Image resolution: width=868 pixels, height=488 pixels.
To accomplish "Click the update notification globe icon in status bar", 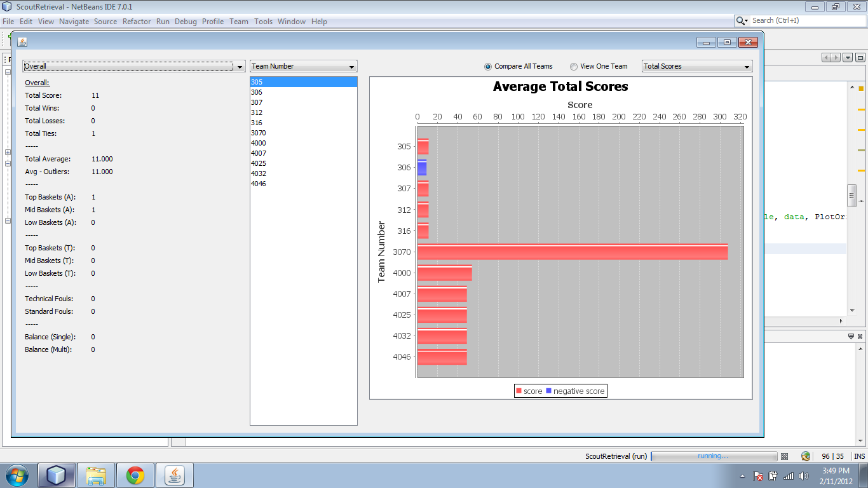I will [806, 456].
